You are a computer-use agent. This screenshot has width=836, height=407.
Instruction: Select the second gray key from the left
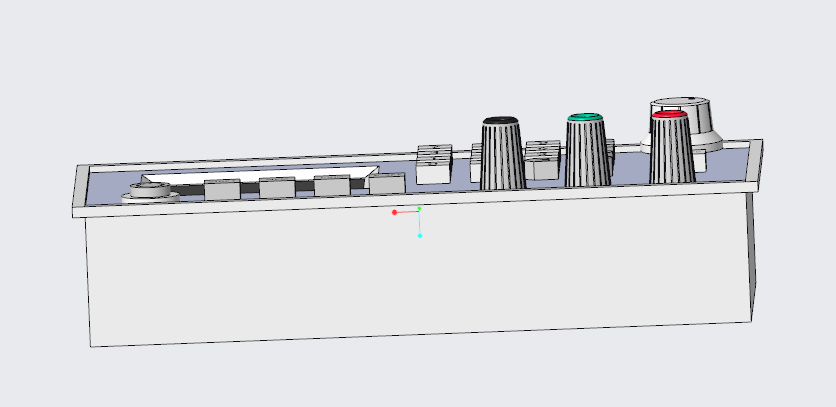[277, 188]
